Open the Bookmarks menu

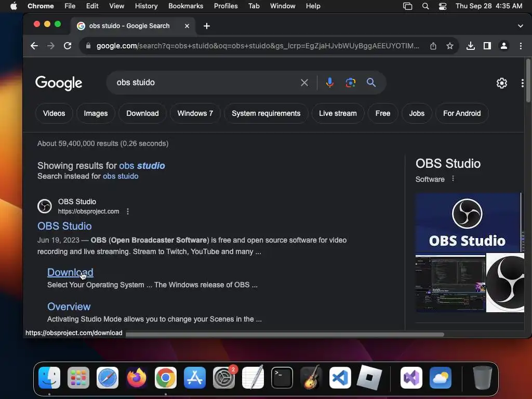185,6
